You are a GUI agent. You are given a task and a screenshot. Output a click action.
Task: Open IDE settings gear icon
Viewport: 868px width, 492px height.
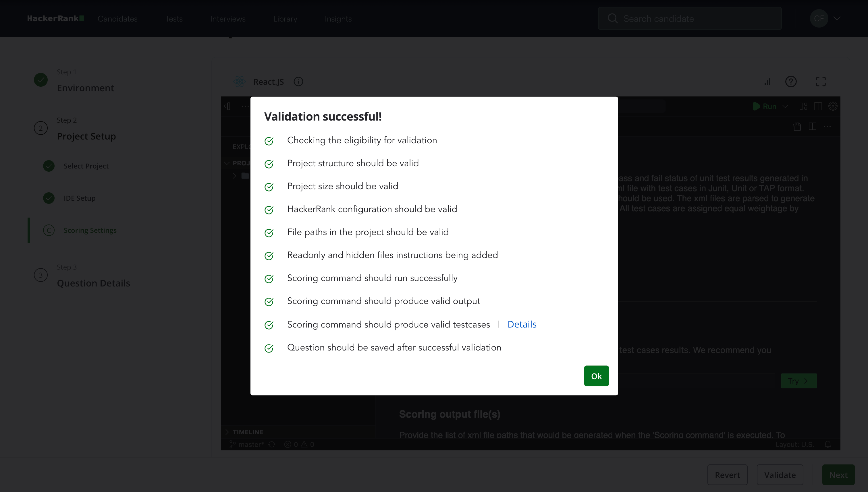tap(833, 106)
